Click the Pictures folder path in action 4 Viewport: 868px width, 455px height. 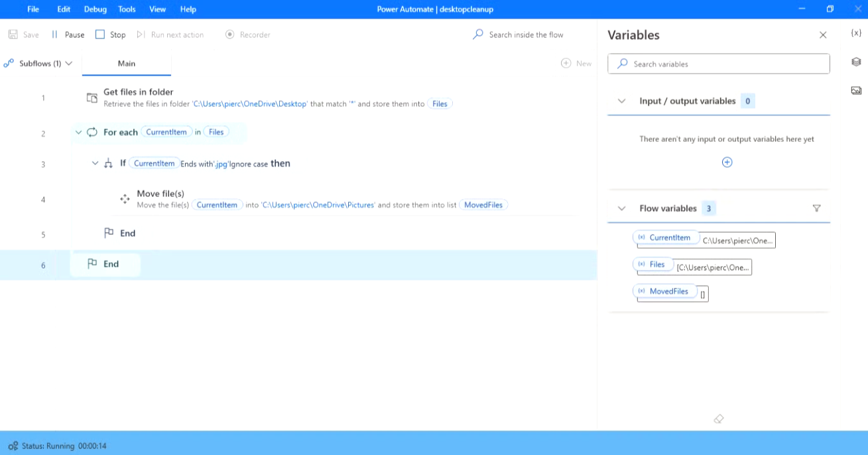coord(318,205)
